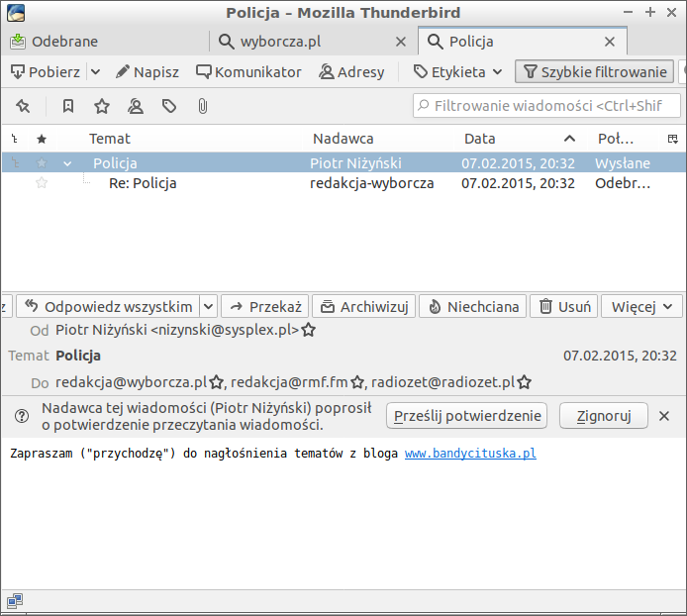Open www.bandycituska.pl link
Viewport: 687px width, 616px height.
click(470, 453)
